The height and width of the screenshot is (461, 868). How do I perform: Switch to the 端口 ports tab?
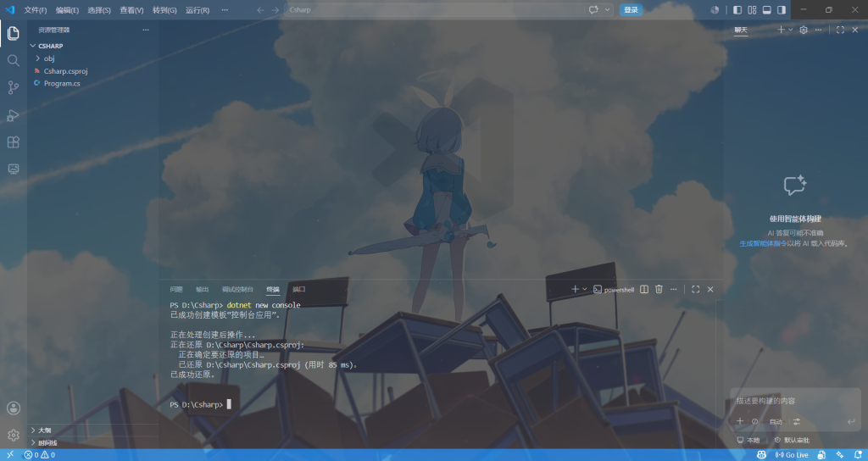(x=299, y=290)
